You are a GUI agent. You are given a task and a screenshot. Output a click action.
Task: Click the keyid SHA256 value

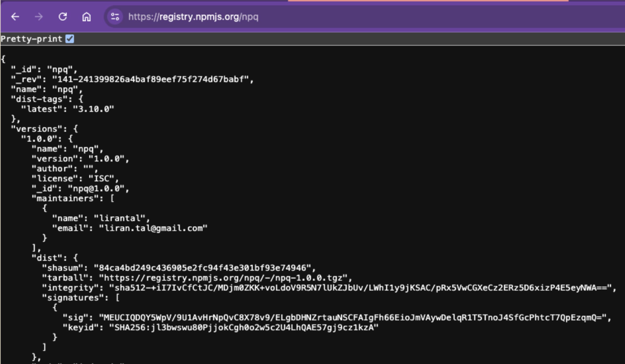244,328
